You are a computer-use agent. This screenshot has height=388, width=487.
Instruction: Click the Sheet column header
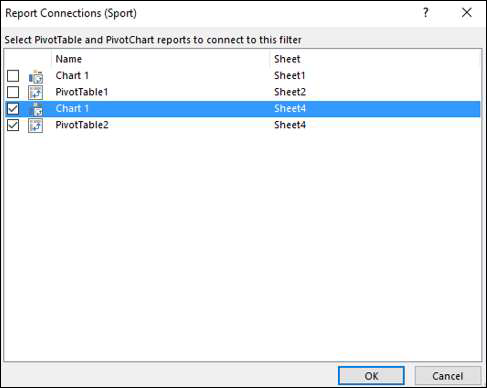[287, 59]
